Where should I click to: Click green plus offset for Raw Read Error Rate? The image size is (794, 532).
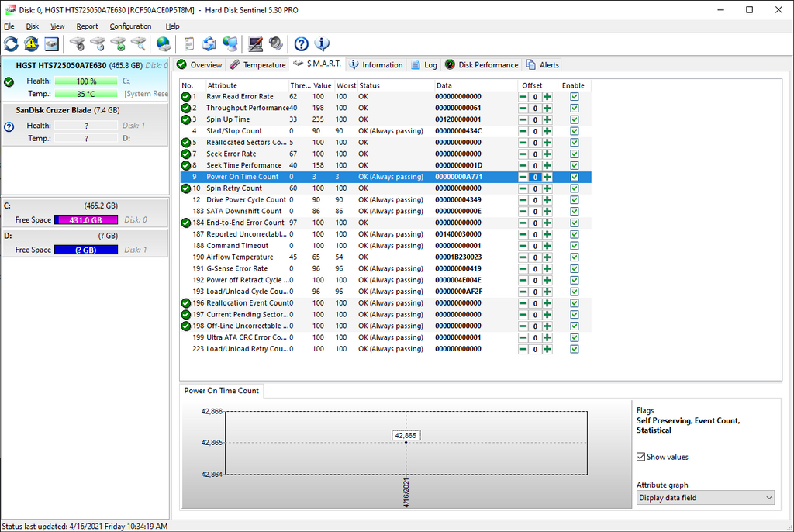[547, 97]
